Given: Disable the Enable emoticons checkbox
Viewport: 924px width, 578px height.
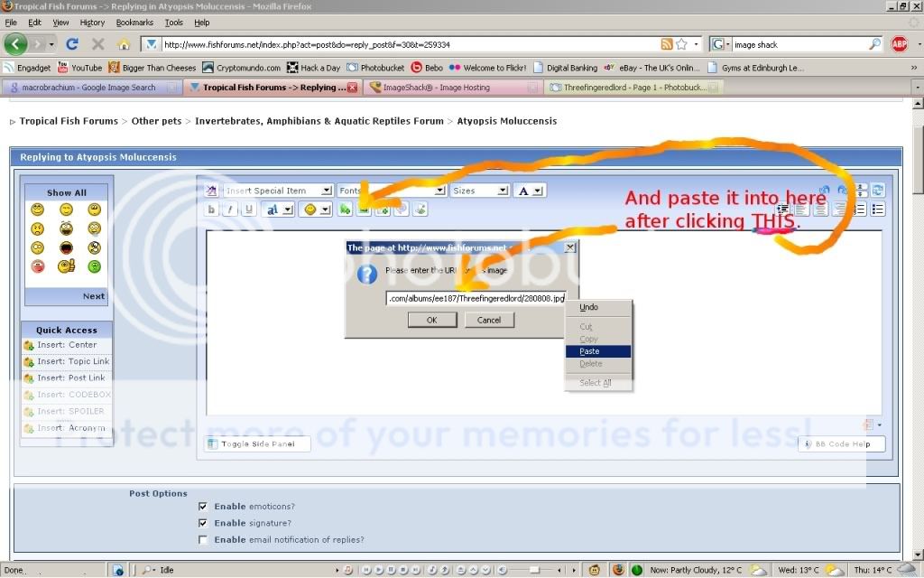Looking at the screenshot, I should (204, 506).
